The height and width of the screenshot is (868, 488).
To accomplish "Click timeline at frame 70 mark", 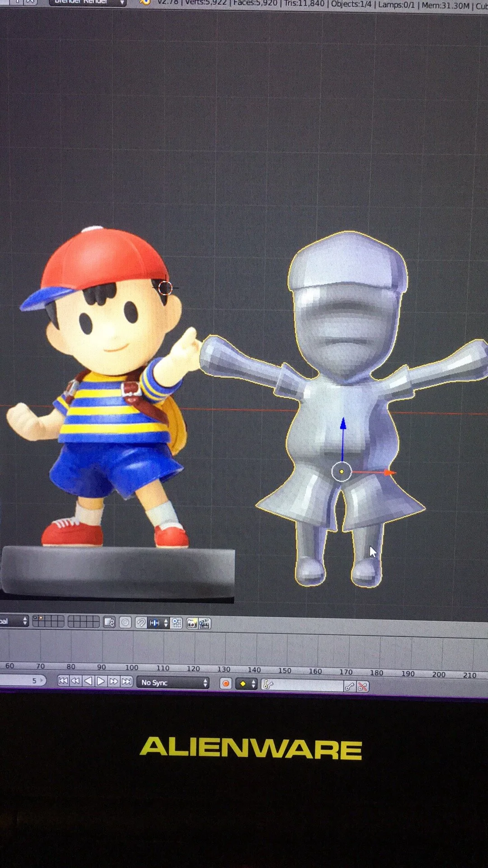I will tap(40, 666).
